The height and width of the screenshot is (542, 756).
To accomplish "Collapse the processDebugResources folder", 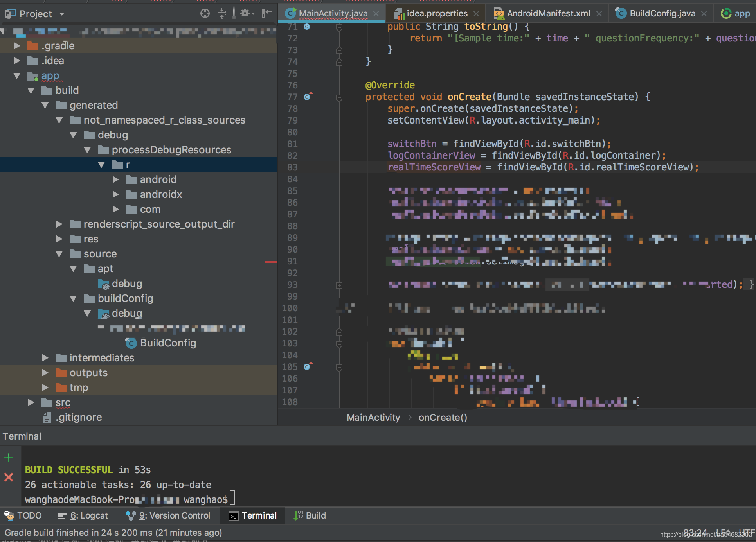I will point(87,150).
